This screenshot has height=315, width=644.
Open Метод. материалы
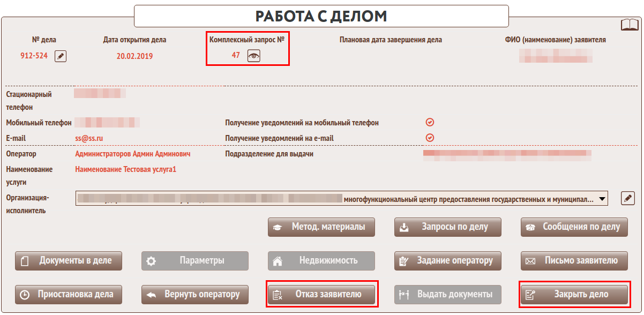click(321, 227)
